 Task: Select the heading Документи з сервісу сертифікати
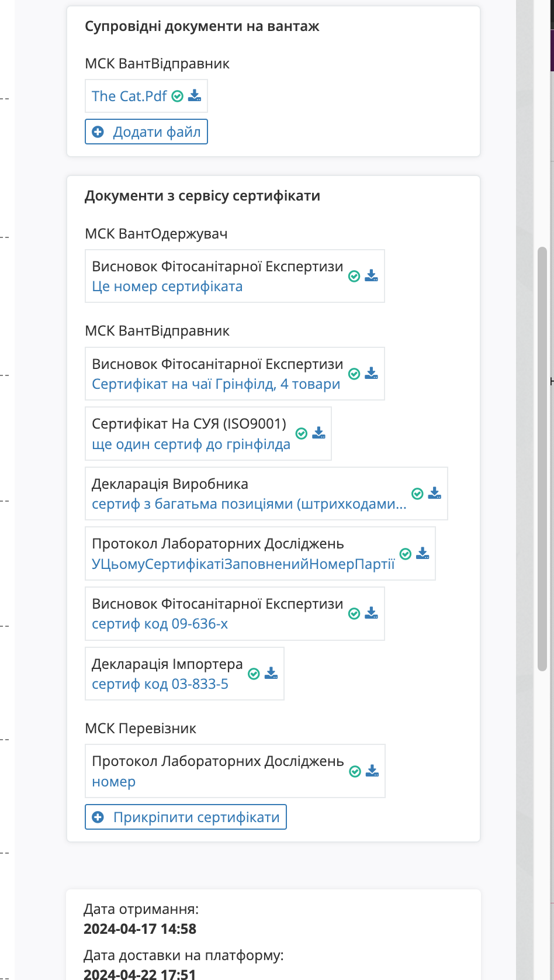click(202, 196)
